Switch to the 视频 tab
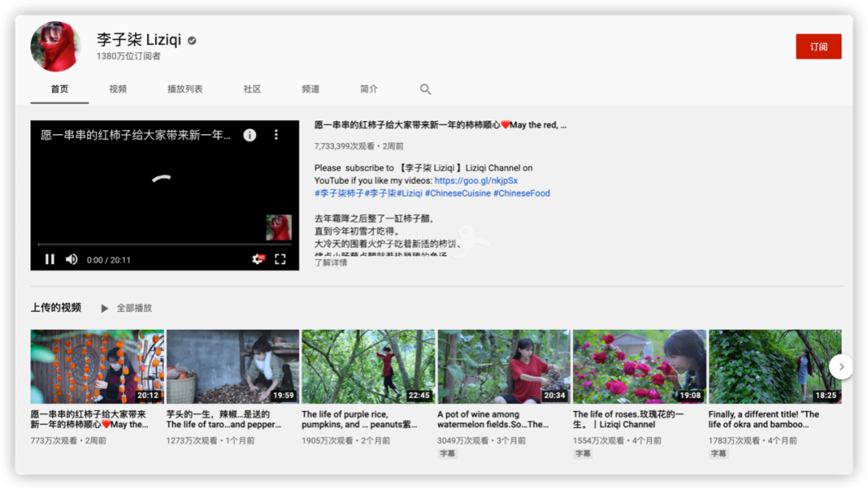868x489 pixels. point(118,89)
